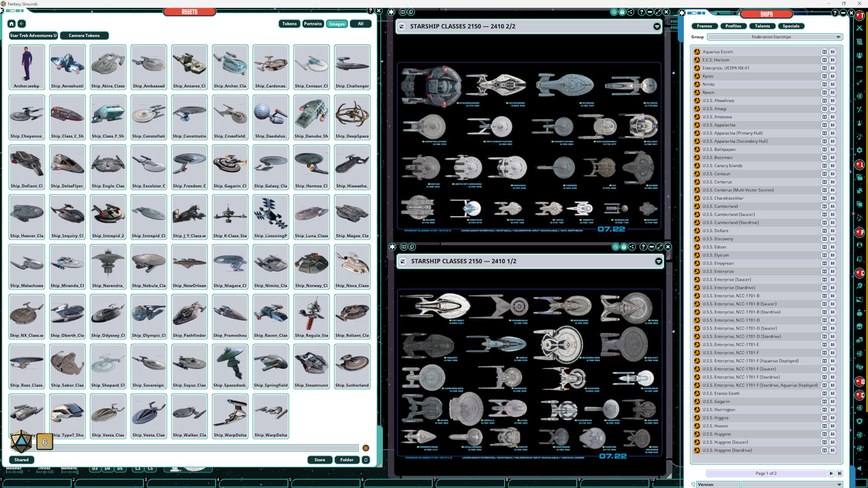868x488 pixels.
Task: Lock the Starship Classes 2/2 image window
Action: pos(623,12)
